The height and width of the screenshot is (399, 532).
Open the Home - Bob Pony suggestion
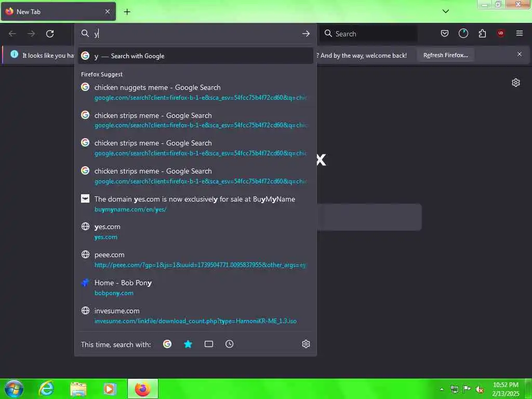tap(195, 288)
